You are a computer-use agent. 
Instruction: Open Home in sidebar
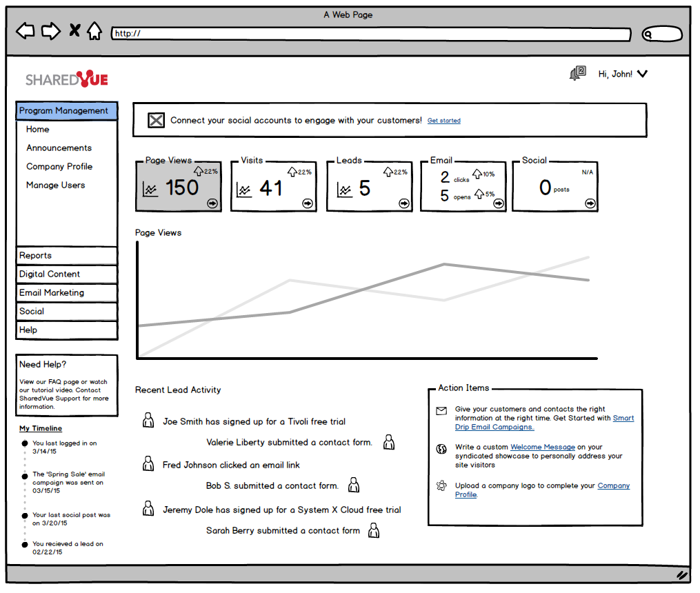coord(37,130)
